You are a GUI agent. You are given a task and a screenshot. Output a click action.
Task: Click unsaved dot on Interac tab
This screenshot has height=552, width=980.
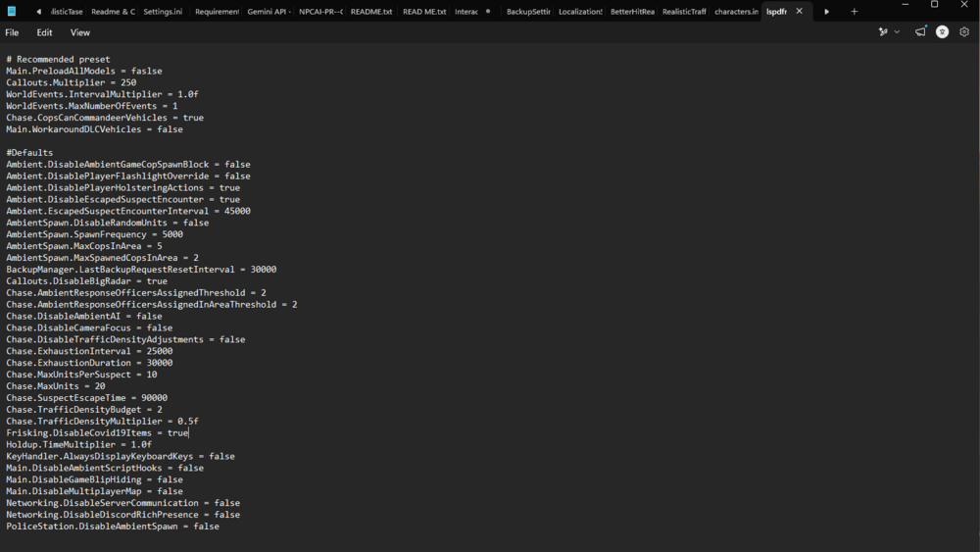pos(488,11)
